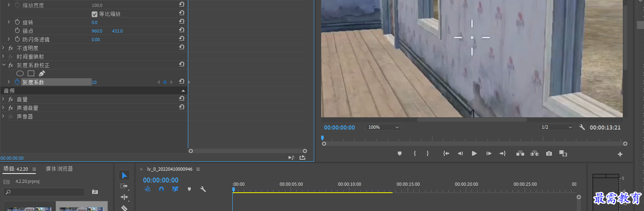Create 4-point polygon mask for 灰度系数校正

(31, 73)
